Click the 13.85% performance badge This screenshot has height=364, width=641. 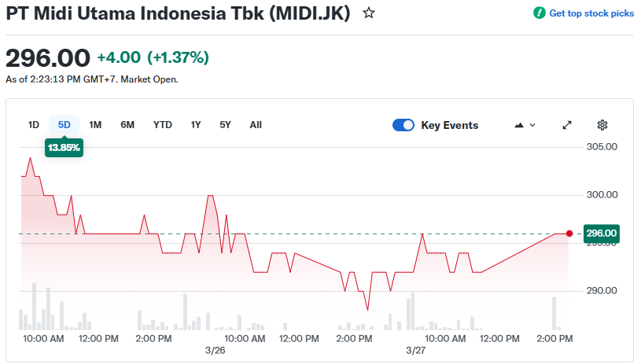point(64,147)
